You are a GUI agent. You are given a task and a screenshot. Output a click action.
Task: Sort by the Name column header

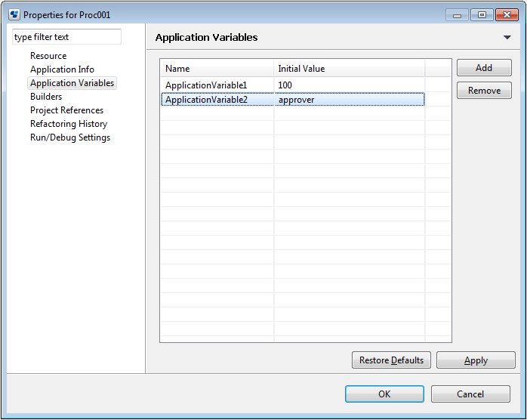[217, 69]
